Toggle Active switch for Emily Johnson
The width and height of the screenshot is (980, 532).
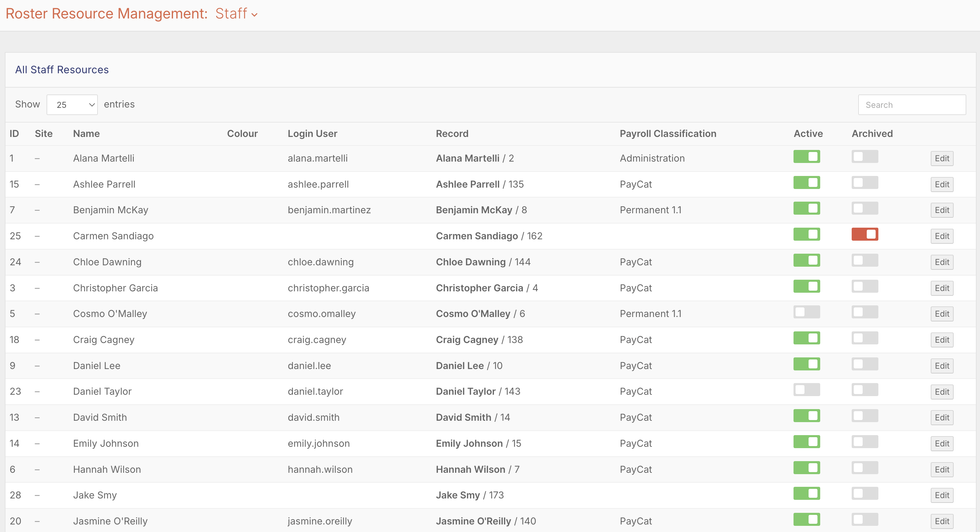pos(807,442)
